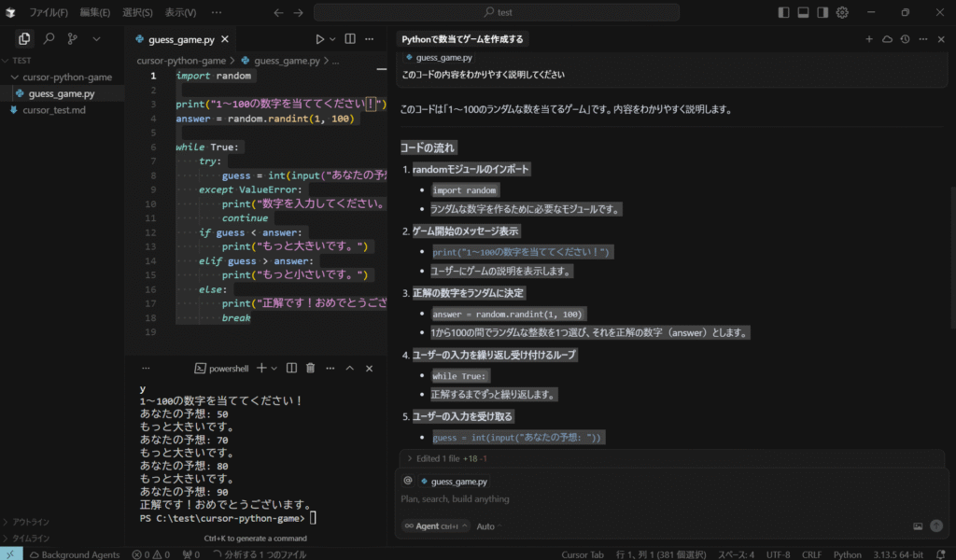Kill the terminal with the trash icon
956x560 pixels.
coord(310,368)
